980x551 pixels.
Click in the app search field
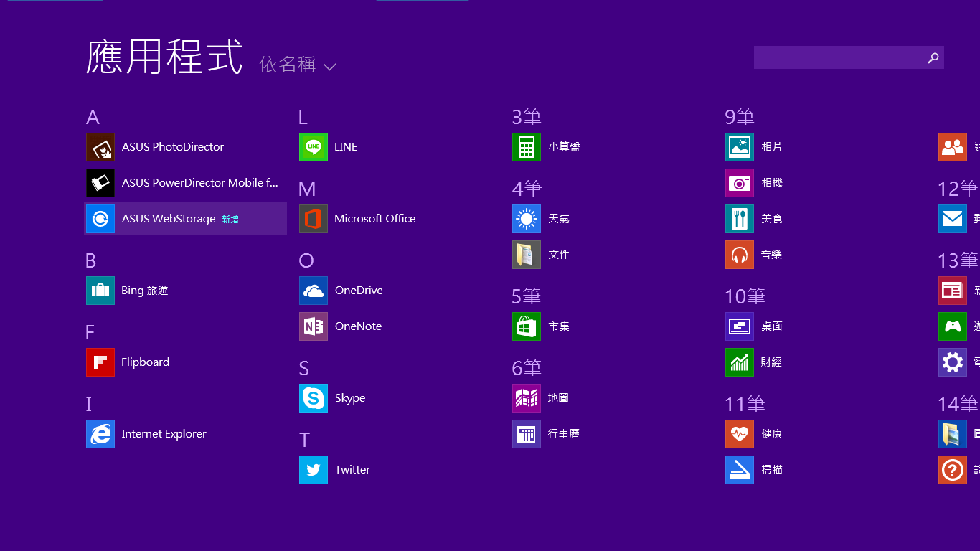(x=838, y=57)
